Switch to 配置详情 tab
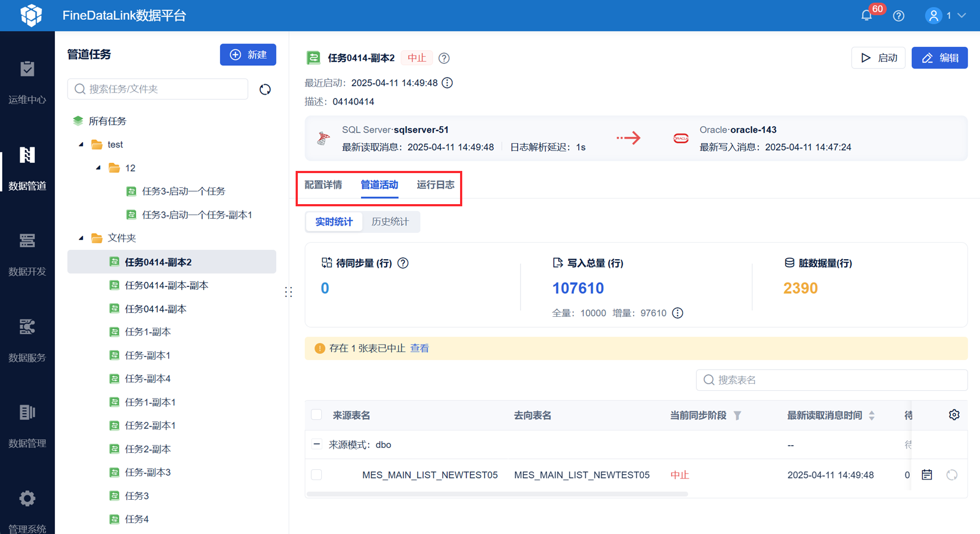 [323, 185]
